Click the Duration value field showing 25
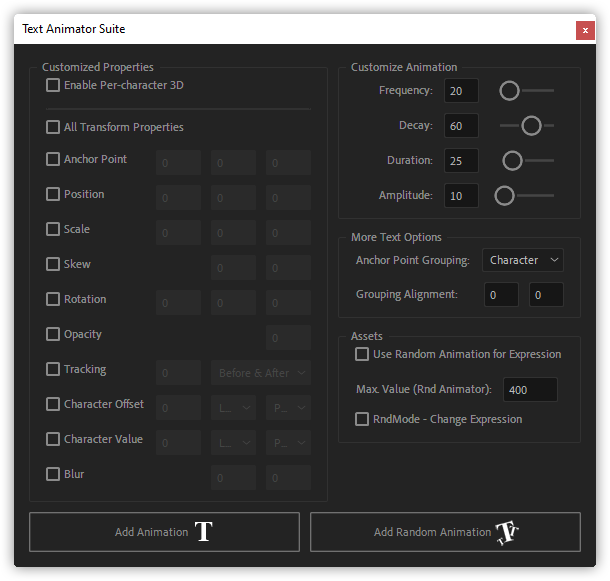The width and height of the screenshot is (610, 581). [x=461, y=161]
